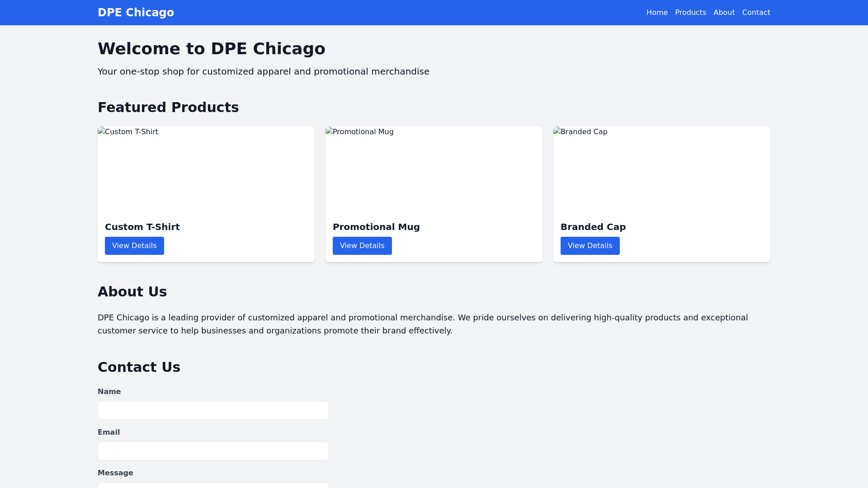
Task: Click the Branded Cap product image
Action: (662, 170)
